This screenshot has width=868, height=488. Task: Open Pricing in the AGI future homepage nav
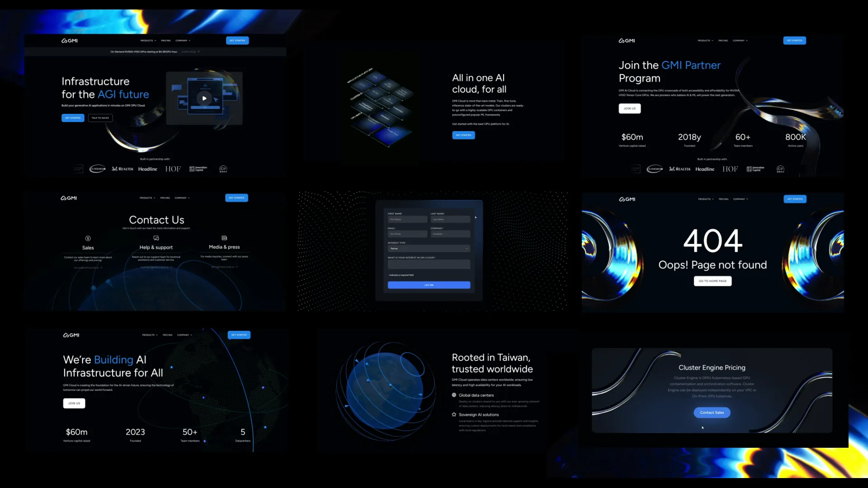[x=166, y=41]
